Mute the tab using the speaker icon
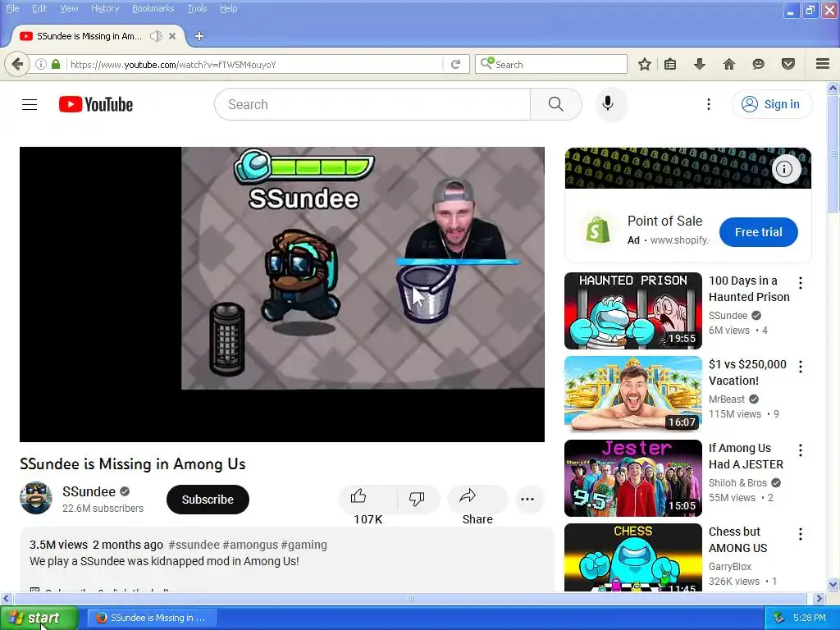Viewport: 840px width, 630px height. coord(156,36)
